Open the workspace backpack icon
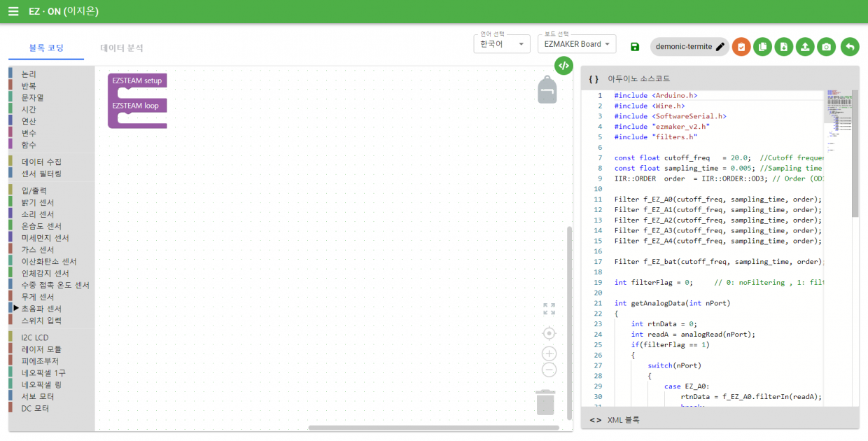This screenshot has height=441, width=868. [x=547, y=90]
